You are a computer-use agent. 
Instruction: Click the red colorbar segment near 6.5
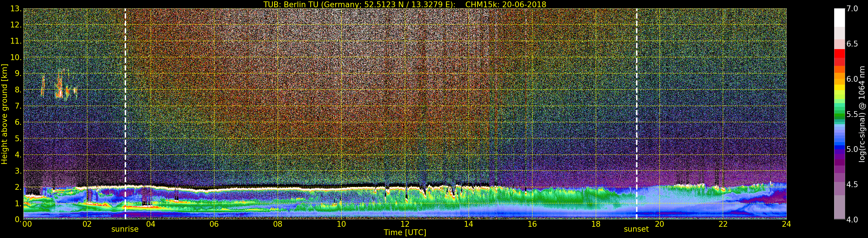(839, 54)
